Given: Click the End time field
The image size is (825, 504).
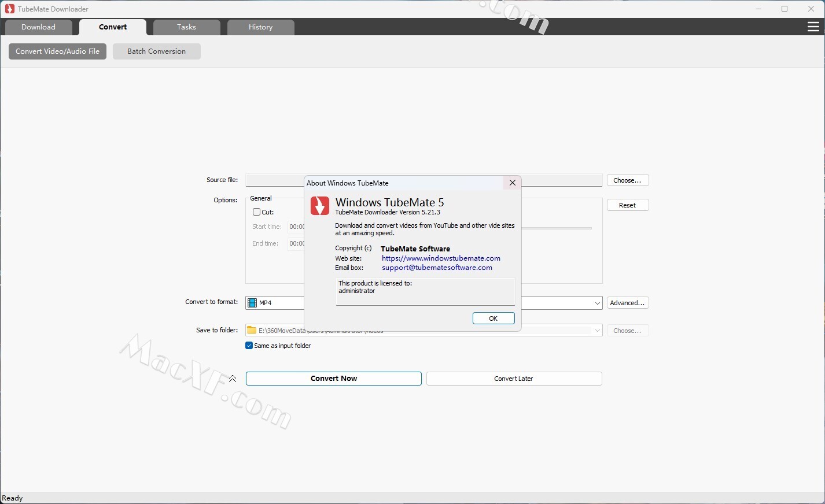Looking at the screenshot, I should (296, 244).
